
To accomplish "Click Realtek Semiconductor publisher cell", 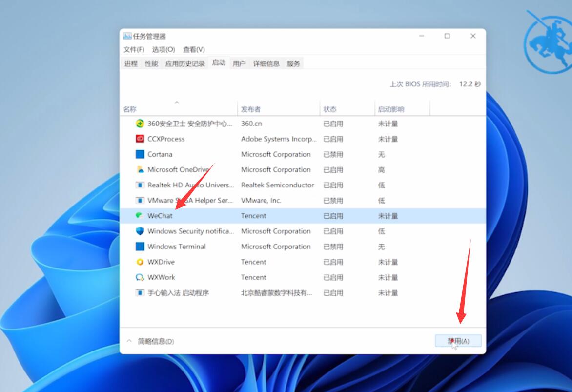I will [x=277, y=185].
